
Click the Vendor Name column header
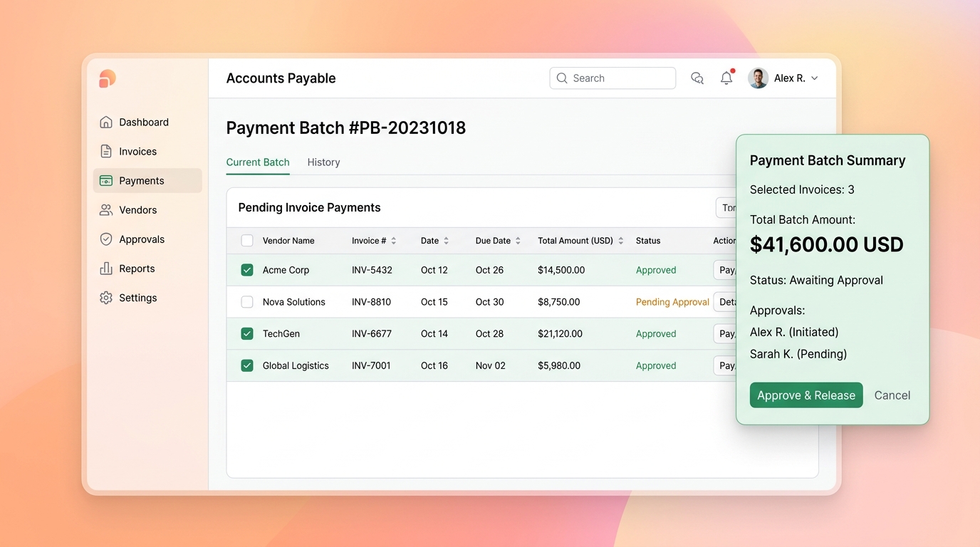(288, 241)
